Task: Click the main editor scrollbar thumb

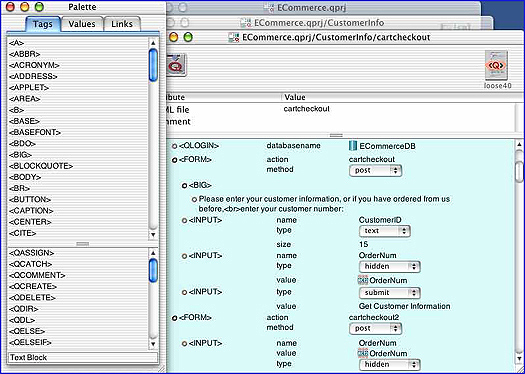Action: (520, 172)
